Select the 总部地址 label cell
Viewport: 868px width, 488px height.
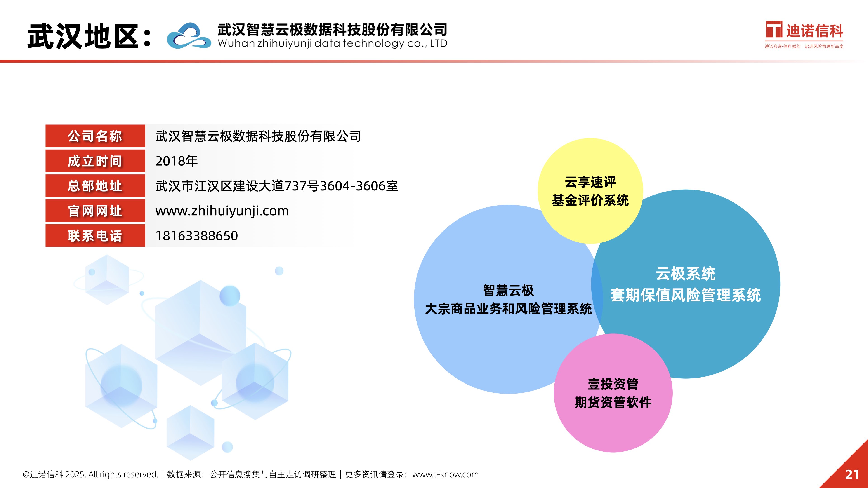pos(95,186)
